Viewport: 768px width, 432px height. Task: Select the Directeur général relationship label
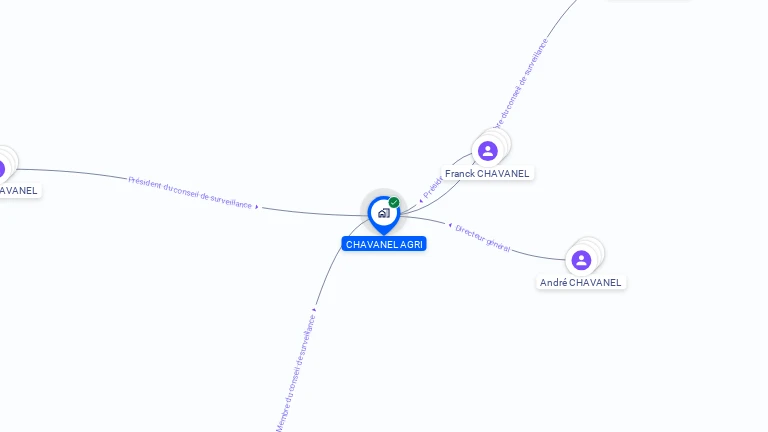tap(482, 239)
